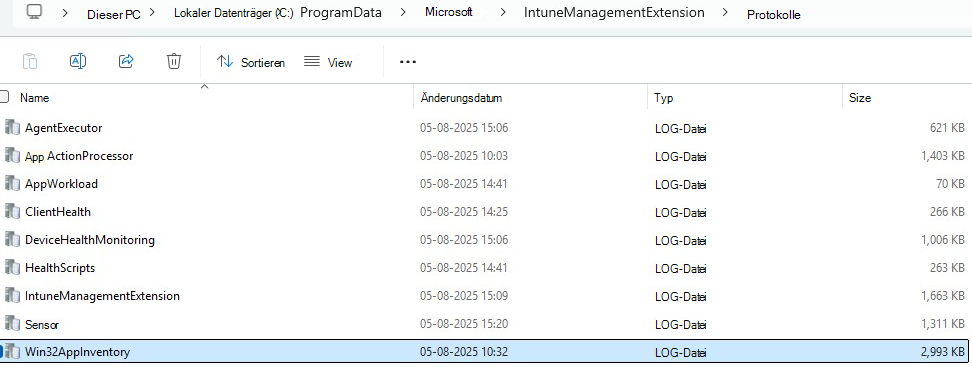Select the Sensor file name
Image resolution: width=972 pixels, height=367 pixels.
click(42, 324)
